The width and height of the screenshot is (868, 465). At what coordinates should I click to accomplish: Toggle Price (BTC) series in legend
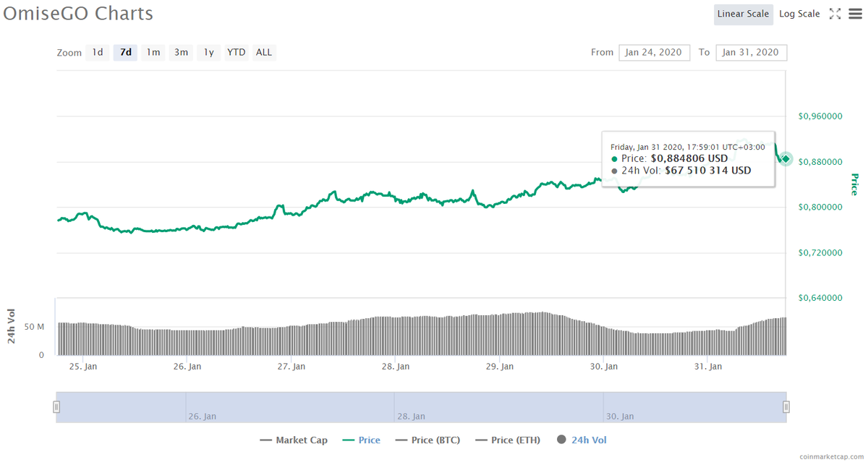pos(428,440)
